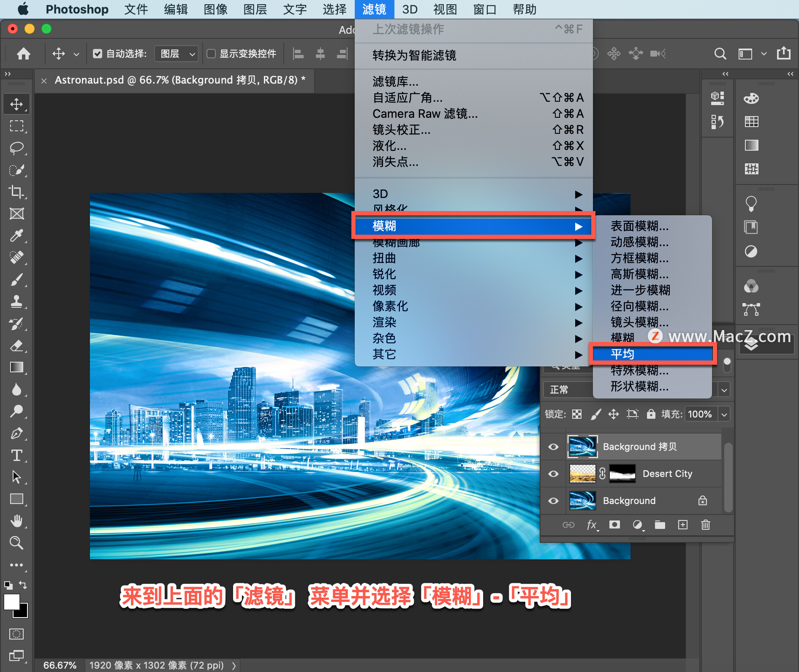The image size is (799, 672).
Task: Open the fill percentage dropdown arrow
Action: coord(724,414)
